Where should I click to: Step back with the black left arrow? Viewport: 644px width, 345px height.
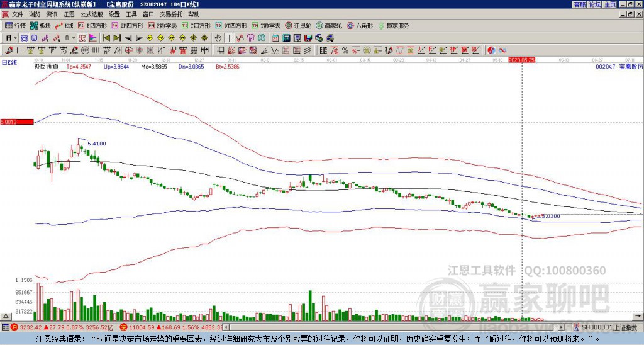pyautogui.click(x=128, y=38)
